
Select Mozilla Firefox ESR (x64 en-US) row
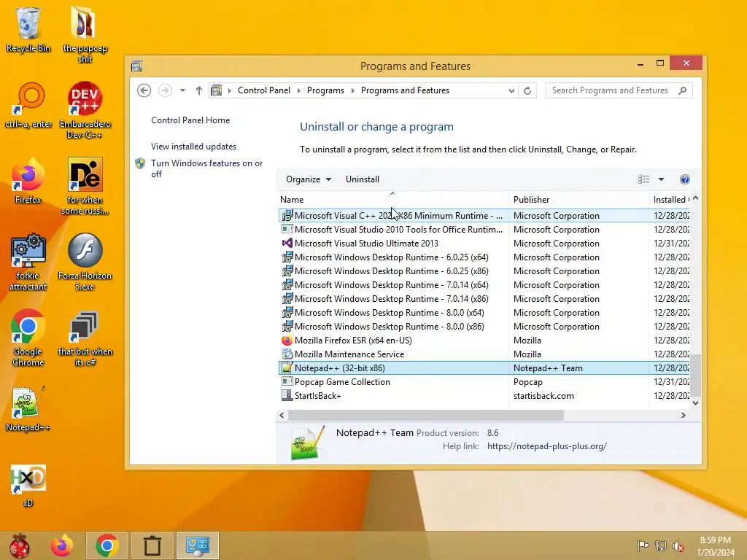[x=484, y=341]
